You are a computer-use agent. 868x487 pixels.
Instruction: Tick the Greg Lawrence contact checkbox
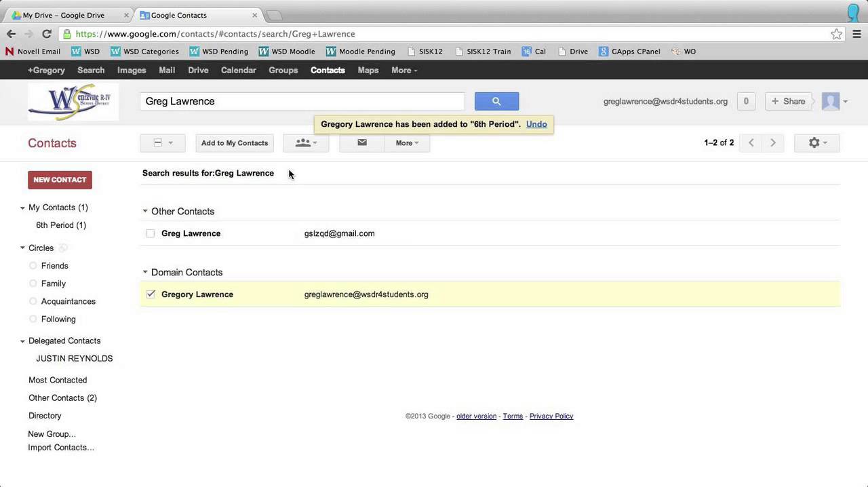click(x=151, y=233)
